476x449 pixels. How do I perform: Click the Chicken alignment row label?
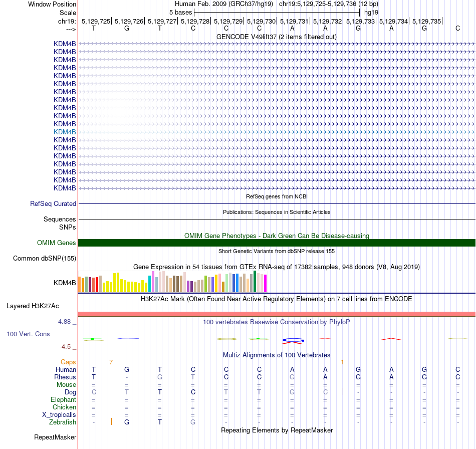pos(64,407)
